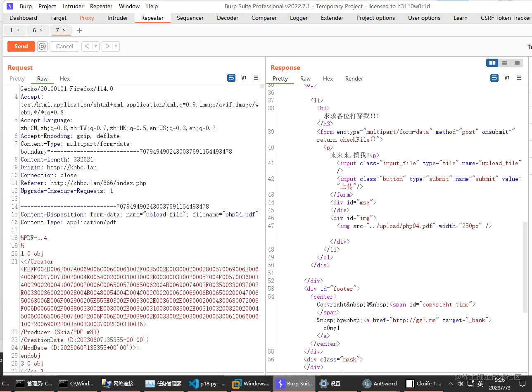Open the CSRF Token Tracker tab
This screenshot has height=392, width=532.
(506, 18)
